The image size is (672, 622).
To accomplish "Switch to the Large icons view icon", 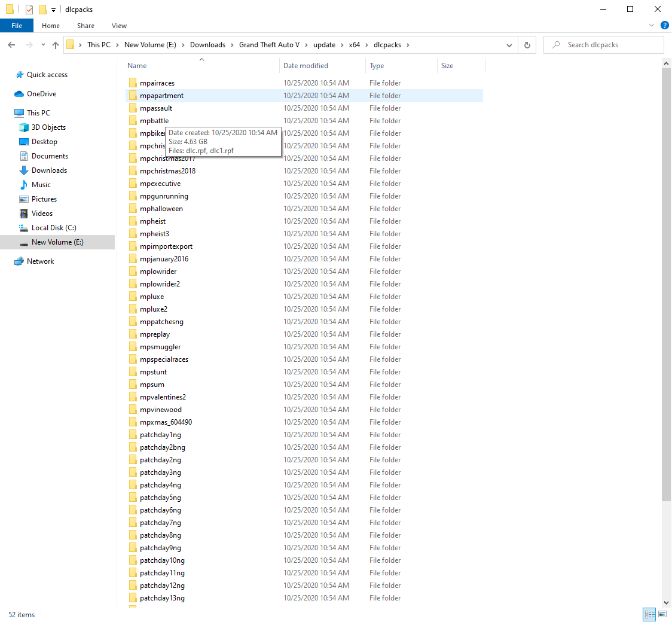I will pyautogui.click(x=662, y=614).
